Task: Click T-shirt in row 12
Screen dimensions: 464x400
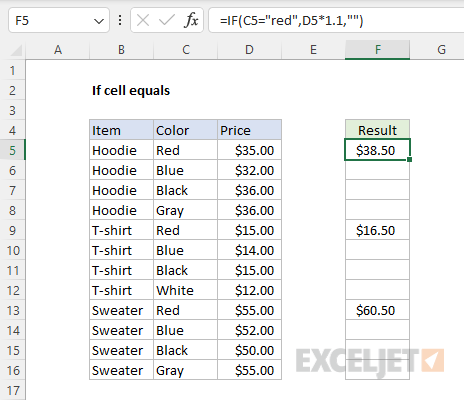Action: [121, 290]
